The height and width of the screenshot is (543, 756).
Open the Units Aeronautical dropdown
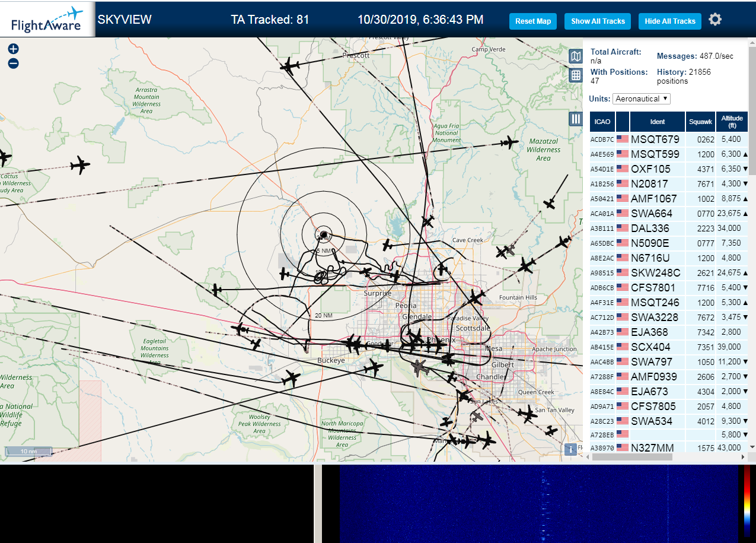642,99
